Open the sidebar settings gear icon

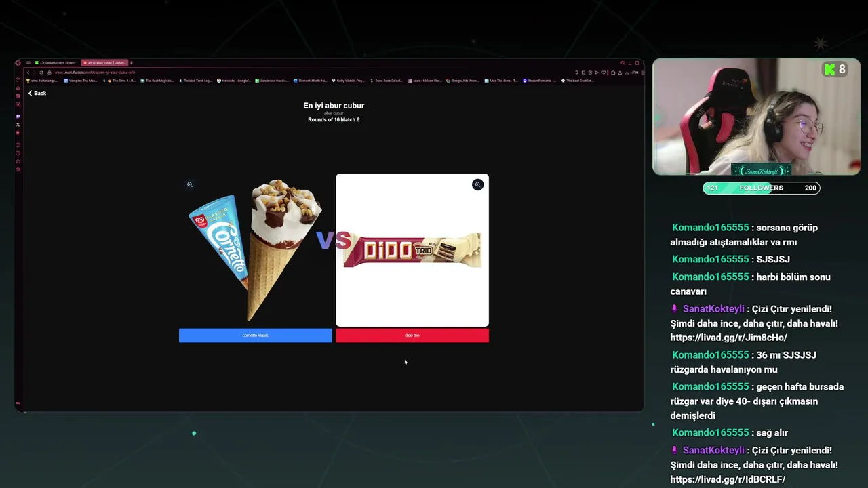click(18, 169)
